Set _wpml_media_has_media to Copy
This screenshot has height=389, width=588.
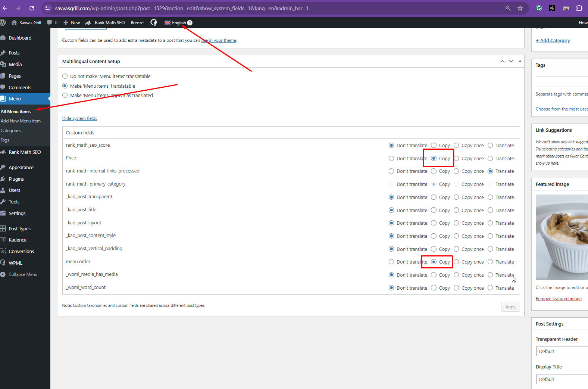(434, 275)
